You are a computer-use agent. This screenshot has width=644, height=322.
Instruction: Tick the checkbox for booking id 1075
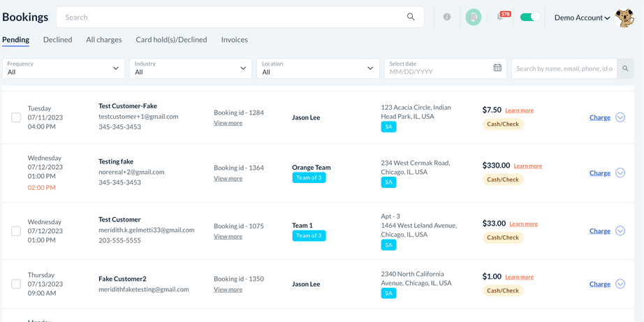(x=16, y=231)
